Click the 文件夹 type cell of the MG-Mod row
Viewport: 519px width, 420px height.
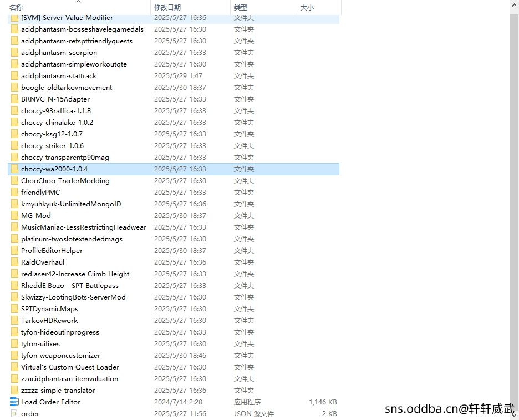pyautogui.click(x=244, y=216)
